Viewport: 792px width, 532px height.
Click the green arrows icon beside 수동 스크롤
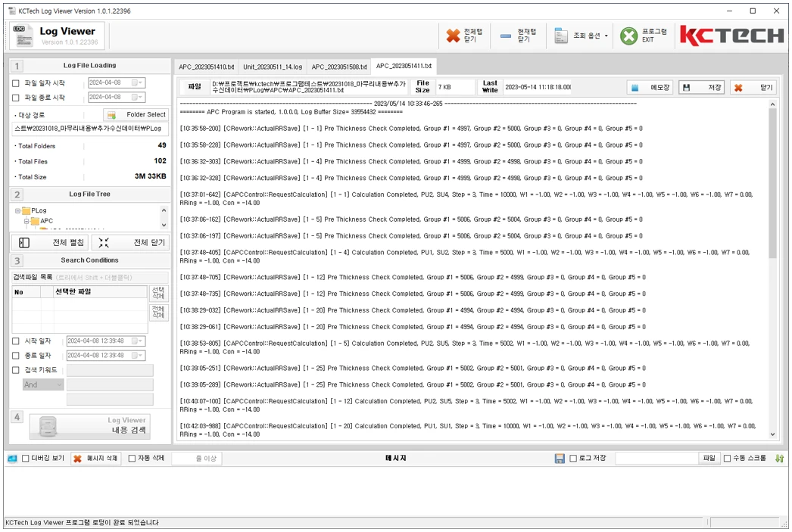click(779, 459)
